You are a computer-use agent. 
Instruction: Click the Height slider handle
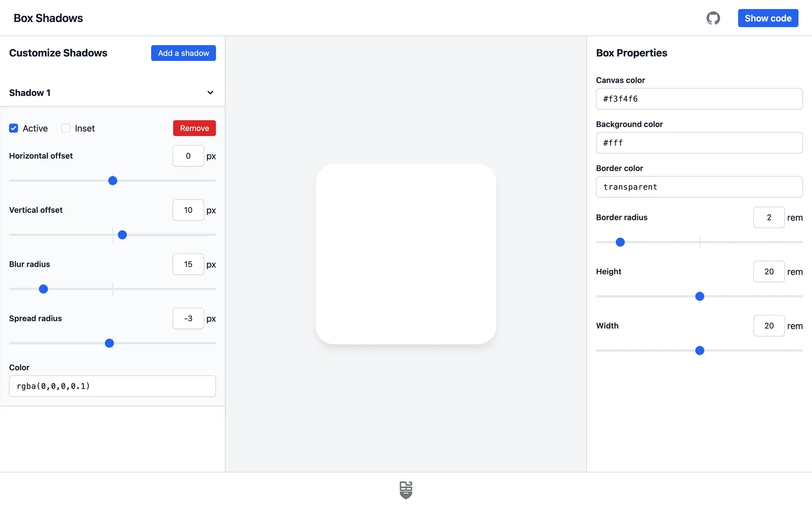(x=700, y=297)
